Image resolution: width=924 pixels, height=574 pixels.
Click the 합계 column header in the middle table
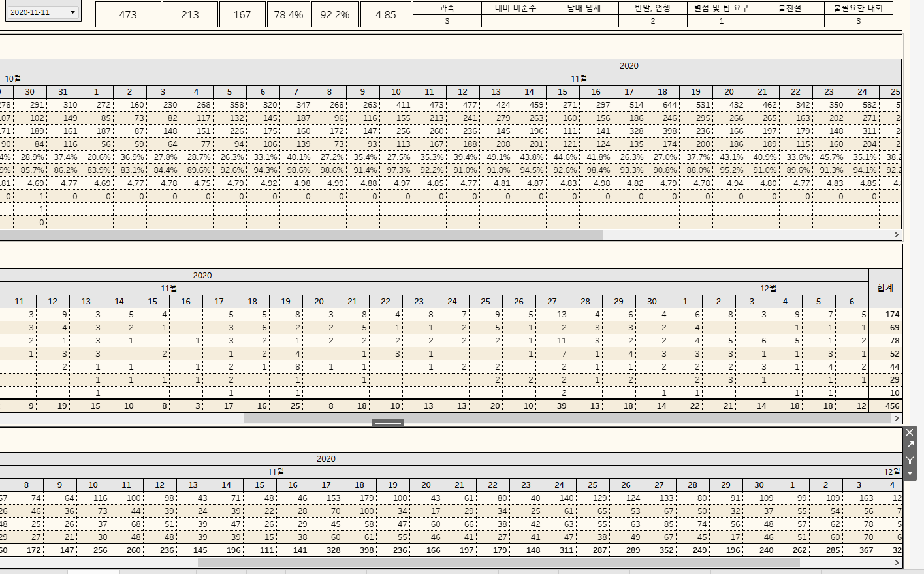pos(885,288)
